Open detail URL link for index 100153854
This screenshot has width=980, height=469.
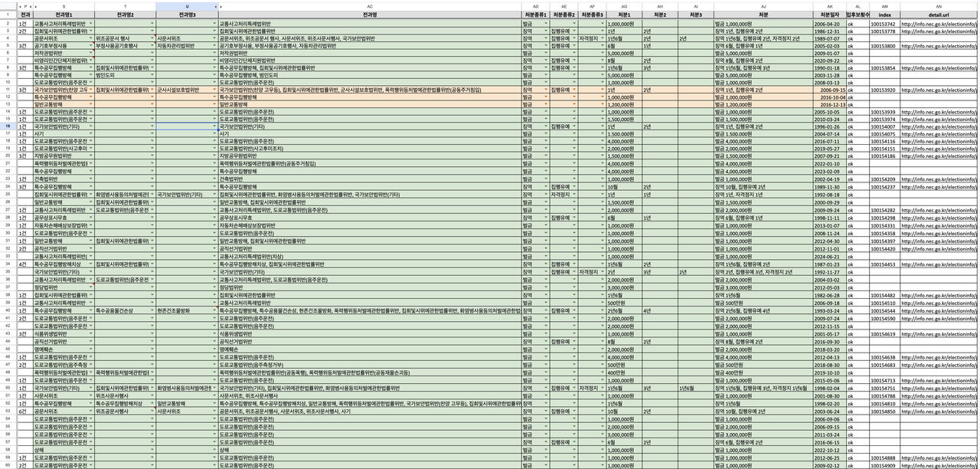coord(939,68)
